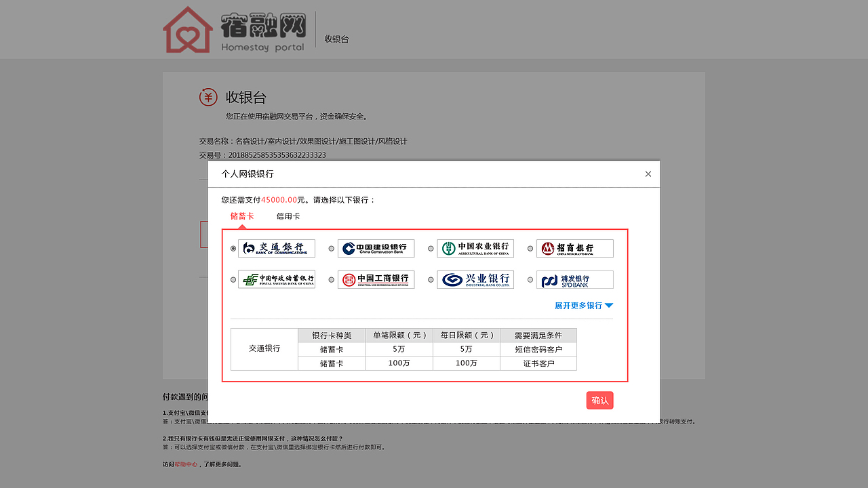Click the China Merchants Bank logo
This screenshot has width=868, height=488.
574,248
